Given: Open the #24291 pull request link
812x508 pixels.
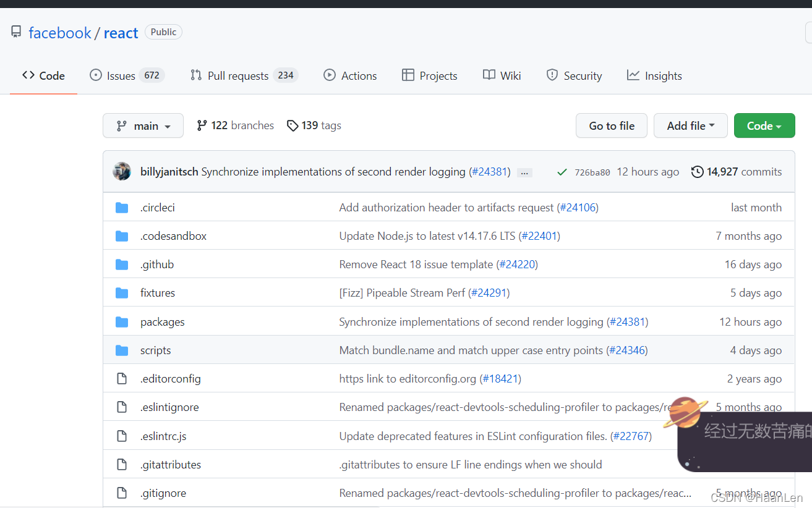Looking at the screenshot, I should [x=489, y=293].
